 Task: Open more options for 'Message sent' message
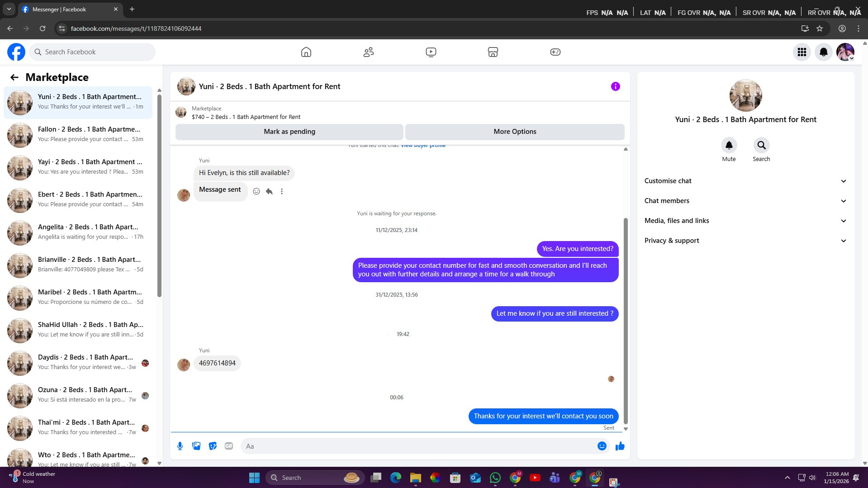tap(282, 191)
